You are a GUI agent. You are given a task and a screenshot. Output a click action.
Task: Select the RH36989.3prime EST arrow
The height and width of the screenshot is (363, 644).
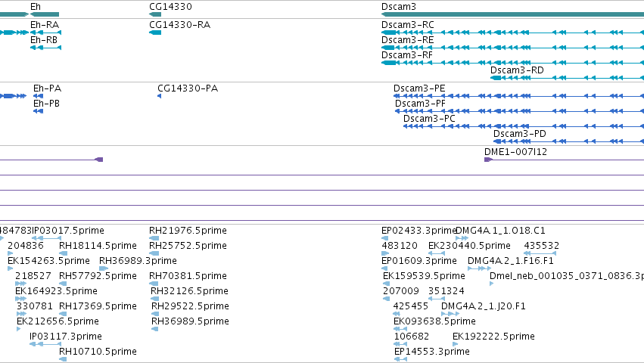coord(104,268)
